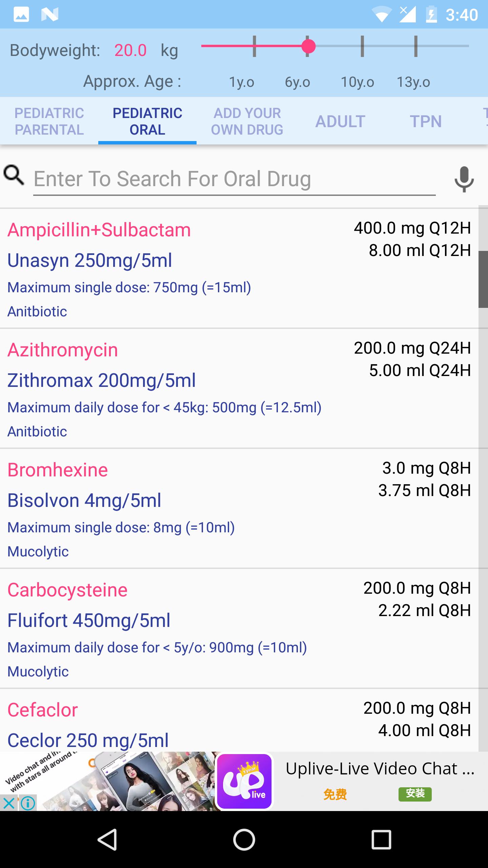488x868 pixels.
Task: Tap gallery notification icon in status bar
Action: pyautogui.click(x=21, y=15)
